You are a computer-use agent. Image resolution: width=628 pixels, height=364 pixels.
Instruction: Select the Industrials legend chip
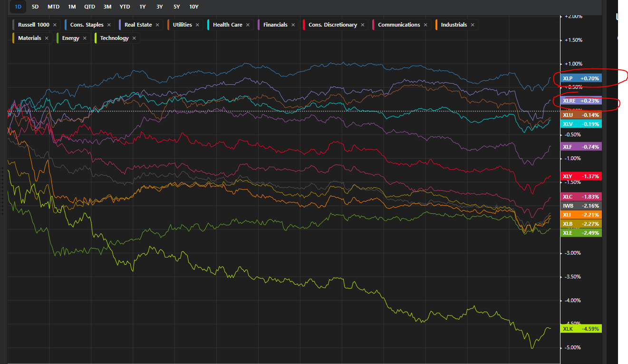(x=454, y=25)
